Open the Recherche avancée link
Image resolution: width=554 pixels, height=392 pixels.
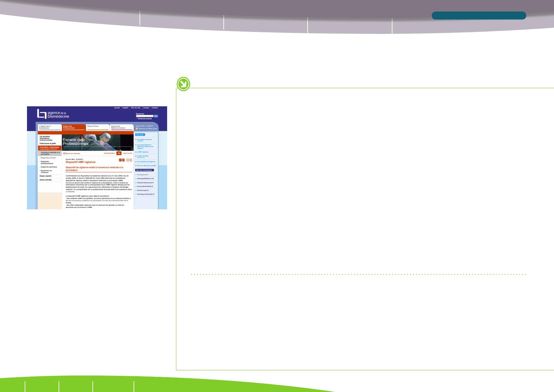pos(145,118)
